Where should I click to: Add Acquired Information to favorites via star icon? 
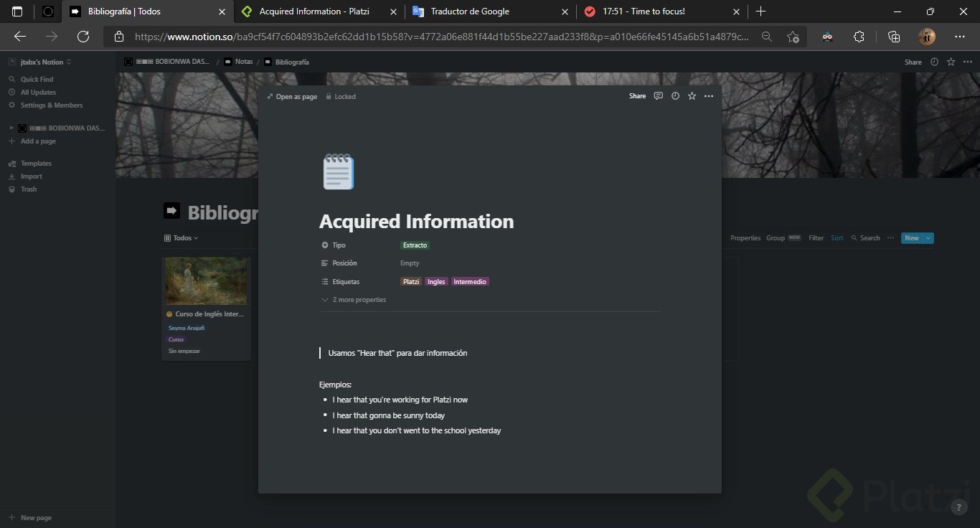tap(691, 95)
